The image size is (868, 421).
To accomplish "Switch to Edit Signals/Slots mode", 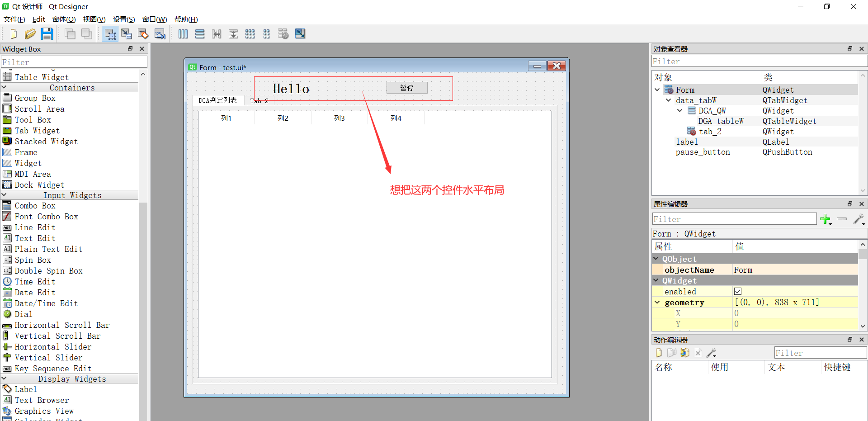I will click(127, 33).
